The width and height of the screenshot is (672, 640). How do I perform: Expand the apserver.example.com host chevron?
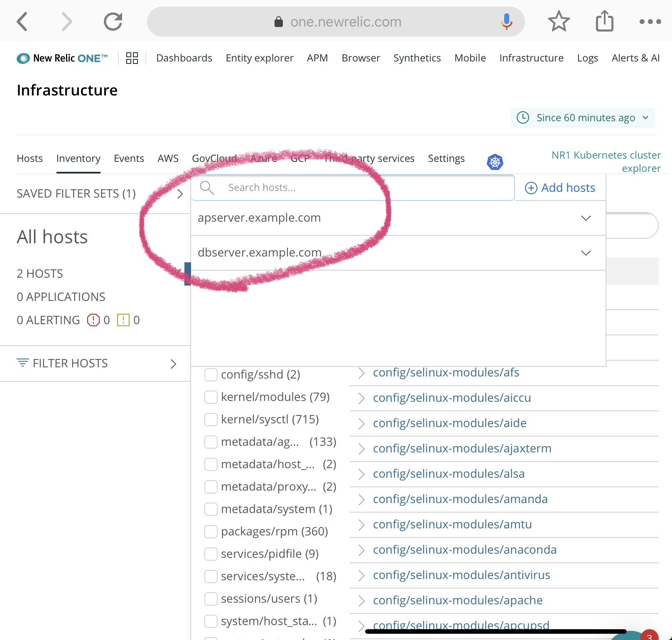[x=586, y=218]
